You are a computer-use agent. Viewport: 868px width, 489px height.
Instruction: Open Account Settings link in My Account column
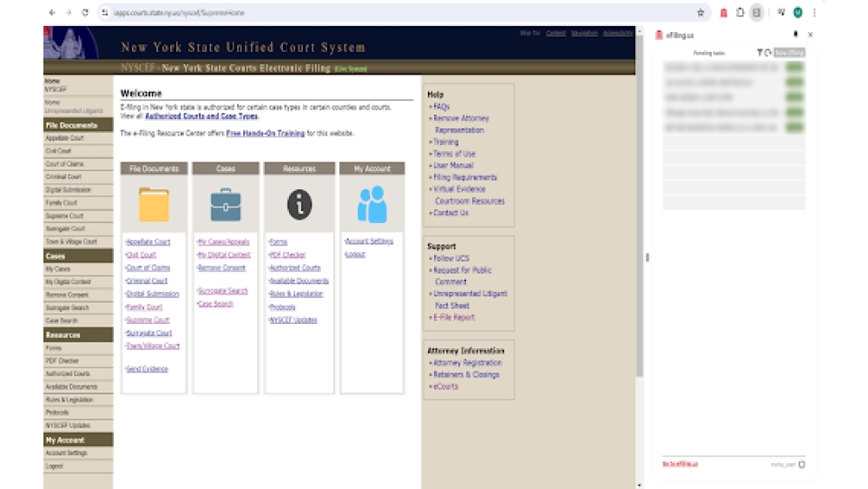369,241
